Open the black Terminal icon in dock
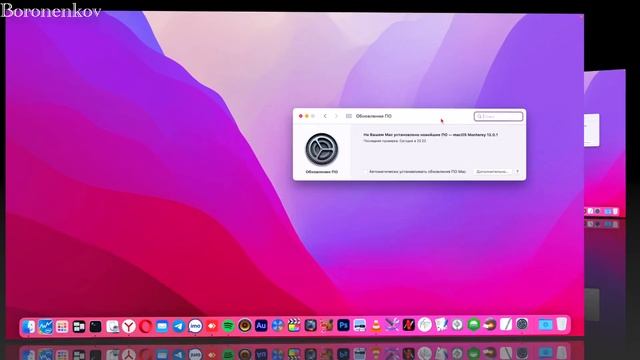Image resolution: width=640 pixels, height=360 pixels. [x=96, y=326]
